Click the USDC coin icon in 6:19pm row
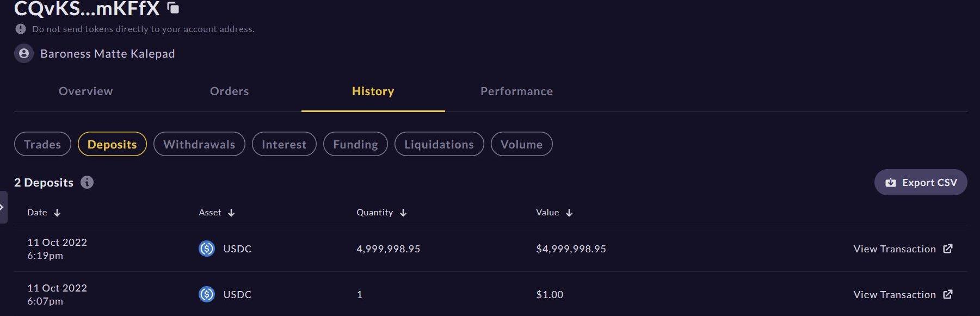980x316 pixels. click(x=207, y=249)
